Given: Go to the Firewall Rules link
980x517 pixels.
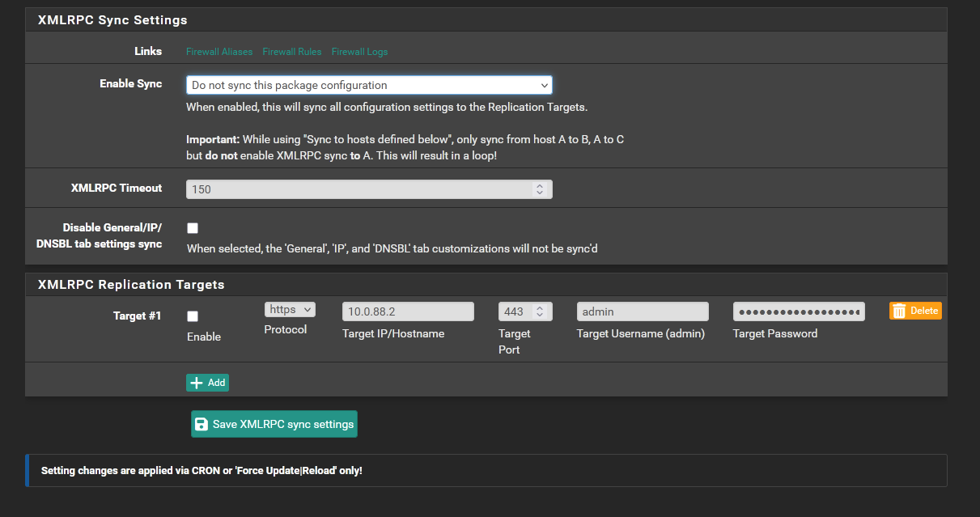Looking at the screenshot, I should click(292, 52).
